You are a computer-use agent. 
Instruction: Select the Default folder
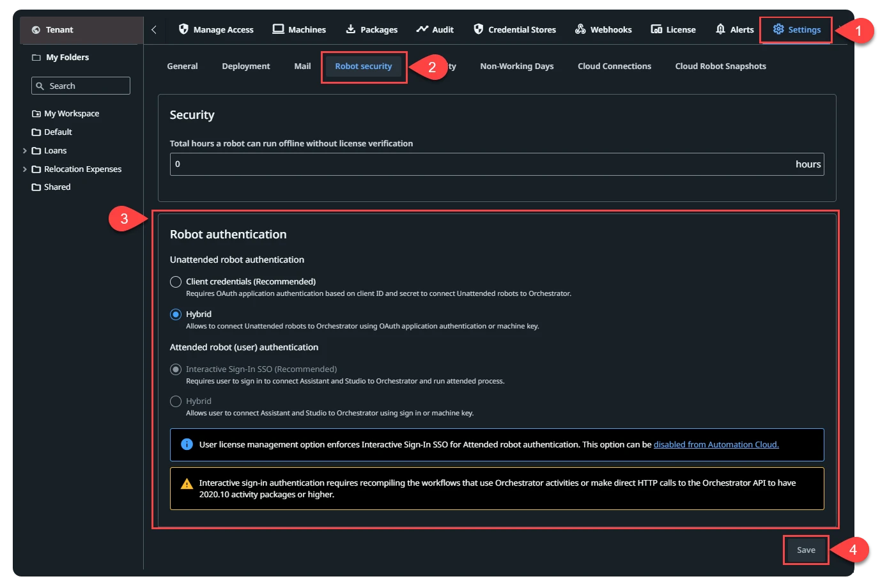coord(58,132)
